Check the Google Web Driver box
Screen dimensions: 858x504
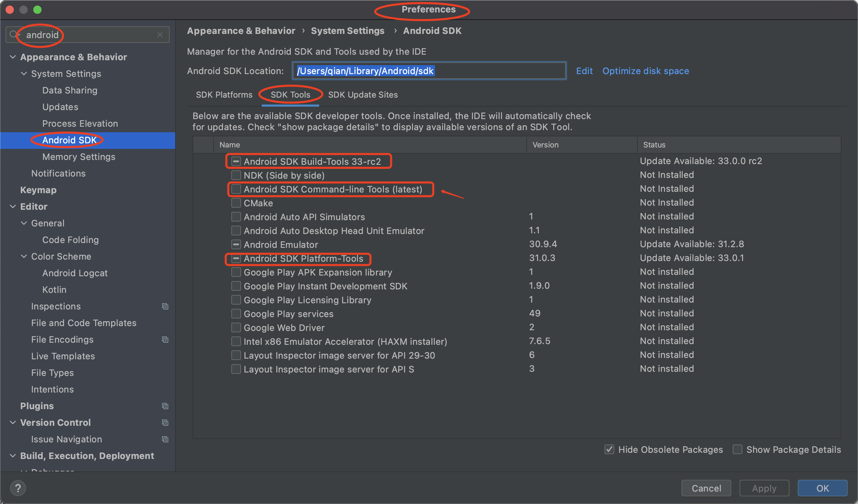point(236,327)
